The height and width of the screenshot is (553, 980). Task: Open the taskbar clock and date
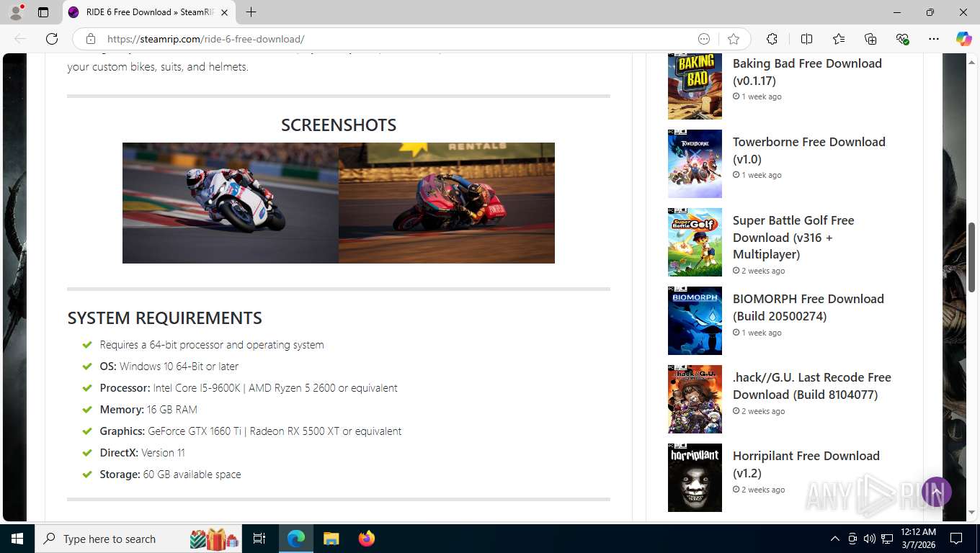tap(918, 539)
